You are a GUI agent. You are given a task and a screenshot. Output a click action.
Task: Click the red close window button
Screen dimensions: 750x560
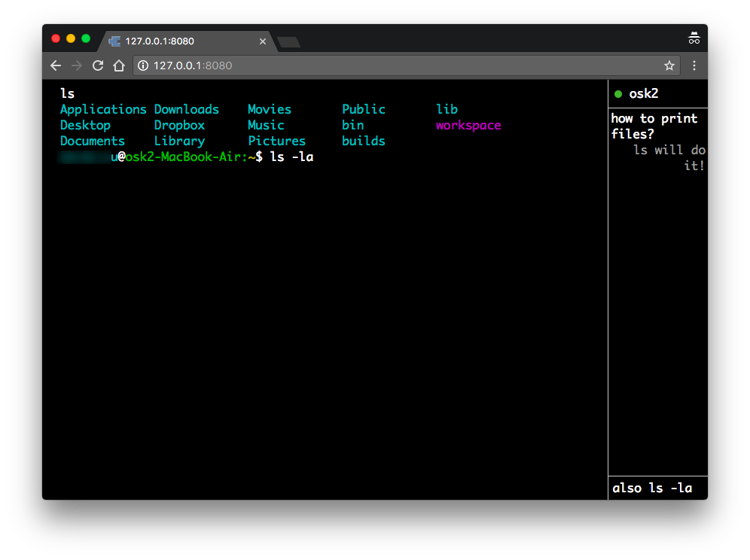click(56, 38)
